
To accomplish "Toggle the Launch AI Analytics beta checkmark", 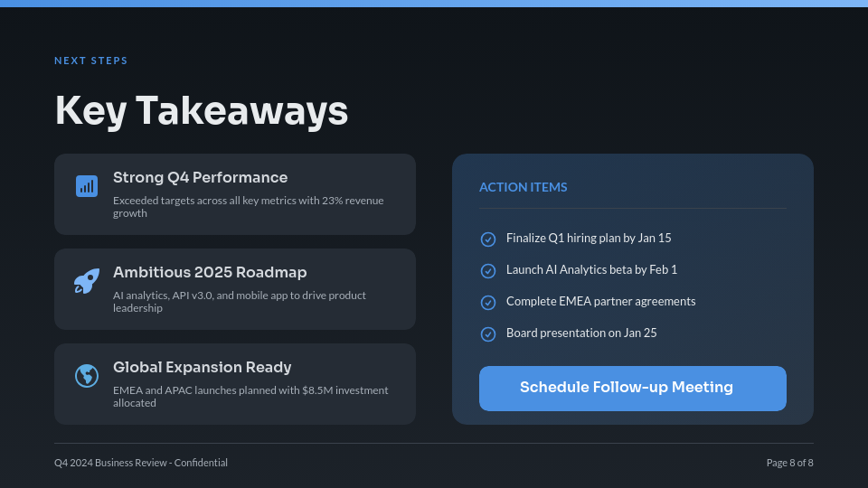I will [x=488, y=271].
